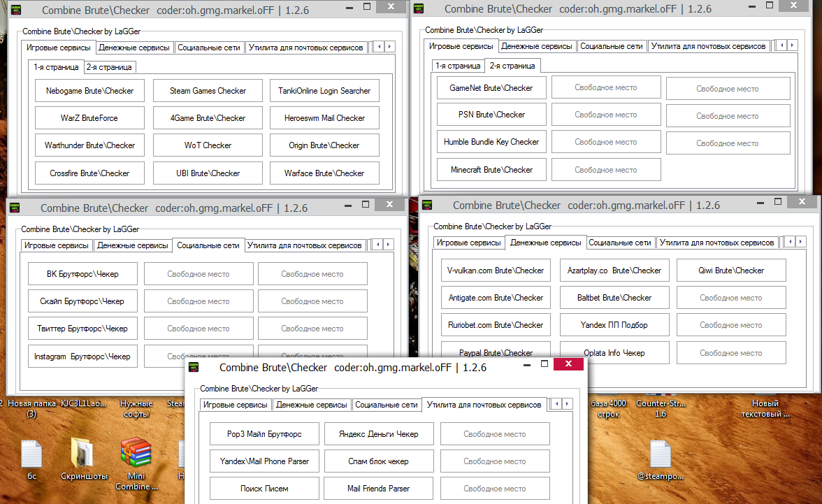822x504 pixels.
Task: Tab scroll left arrow in top-left window
Action: point(379,47)
